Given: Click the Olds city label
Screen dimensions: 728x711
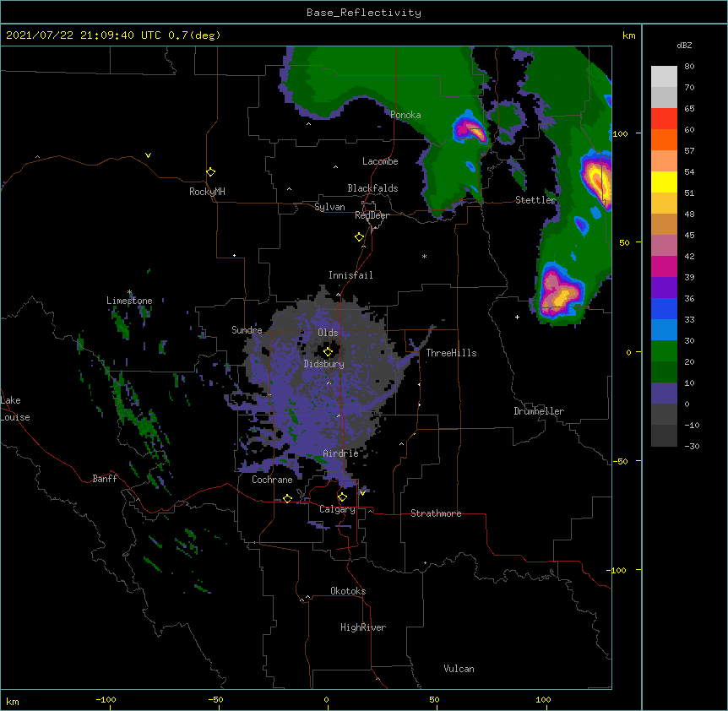Looking at the screenshot, I should pyautogui.click(x=328, y=333).
